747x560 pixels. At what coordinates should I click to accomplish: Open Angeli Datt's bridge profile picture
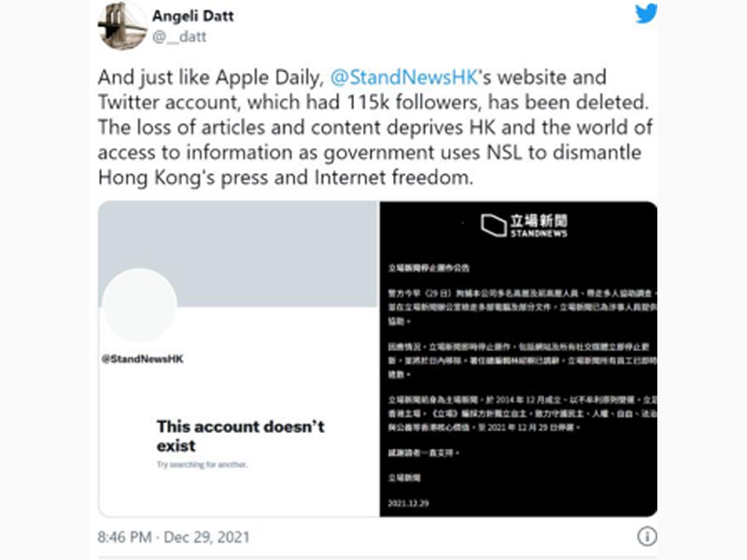[x=122, y=26]
